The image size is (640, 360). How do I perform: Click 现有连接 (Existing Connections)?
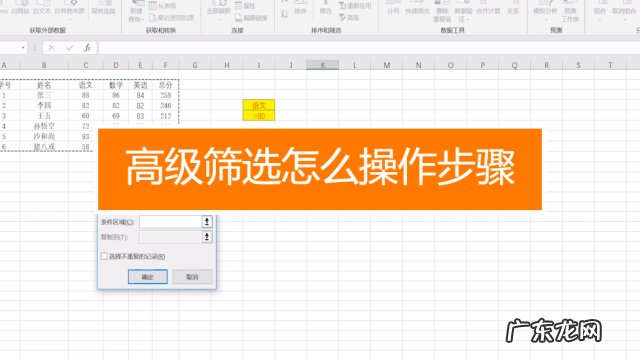103,7
